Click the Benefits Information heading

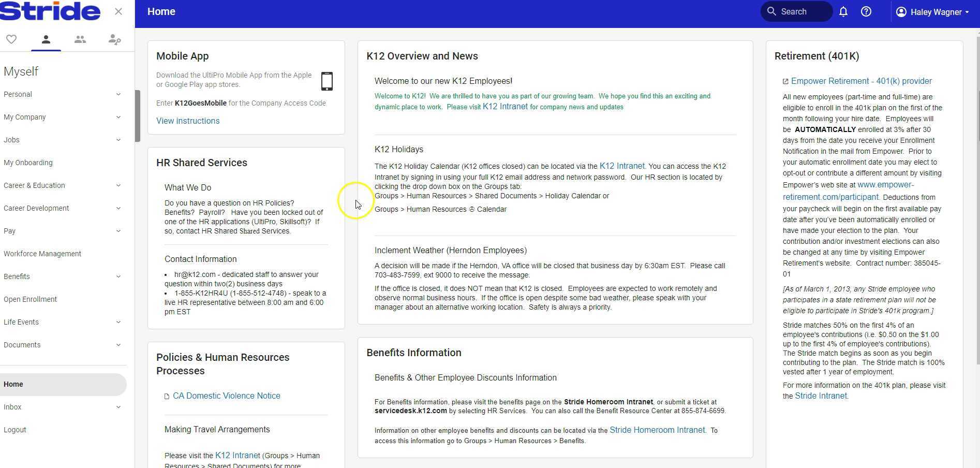click(x=414, y=353)
